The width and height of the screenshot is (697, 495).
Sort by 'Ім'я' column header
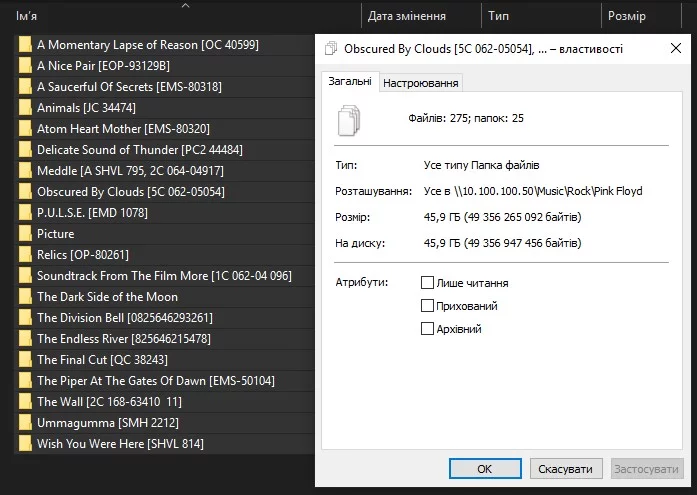pos(27,16)
